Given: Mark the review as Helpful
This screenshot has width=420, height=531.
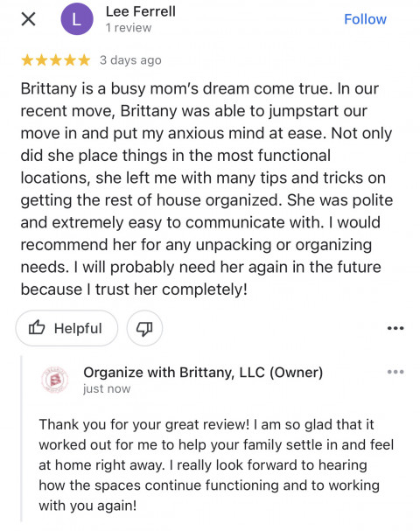Looking at the screenshot, I should click(66, 328).
